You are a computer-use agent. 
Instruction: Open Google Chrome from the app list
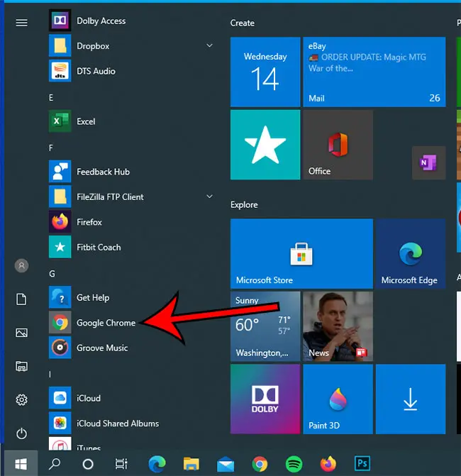coord(105,323)
